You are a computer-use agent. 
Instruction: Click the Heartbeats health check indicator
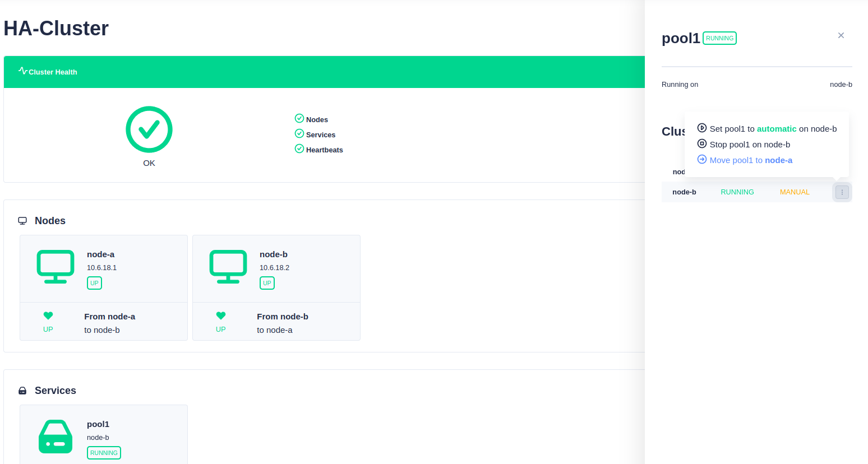coord(299,149)
